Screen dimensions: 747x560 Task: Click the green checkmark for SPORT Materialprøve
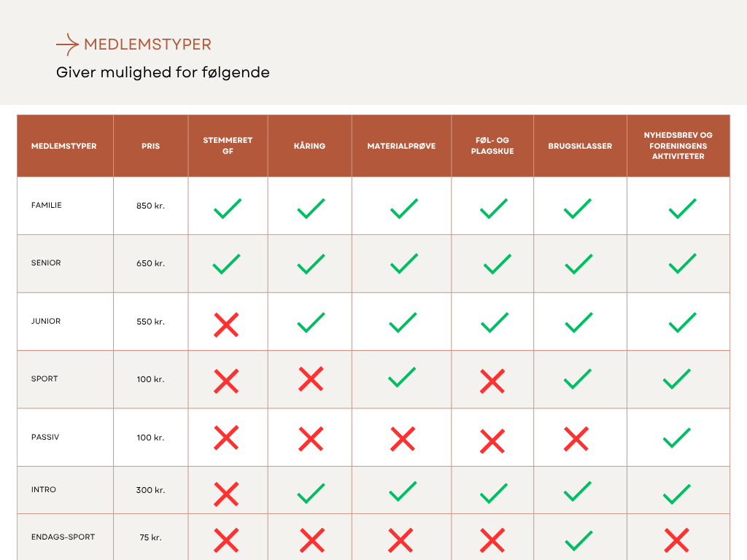(x=402, y=377)
